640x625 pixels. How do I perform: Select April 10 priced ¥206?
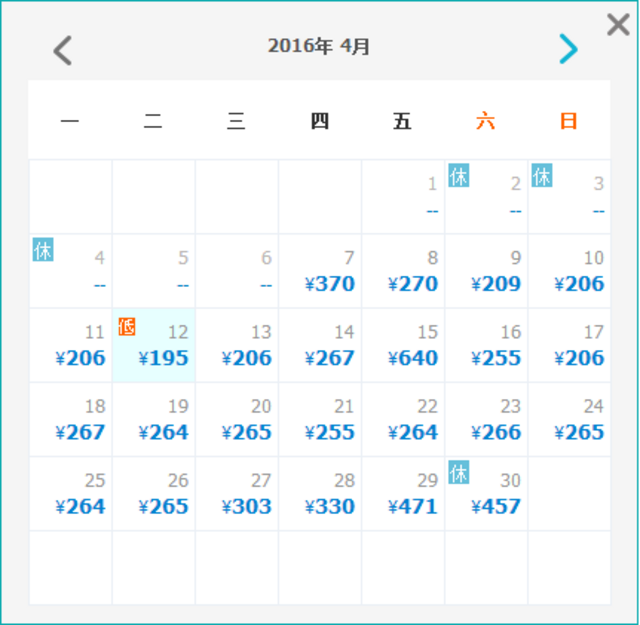[569, 272]
